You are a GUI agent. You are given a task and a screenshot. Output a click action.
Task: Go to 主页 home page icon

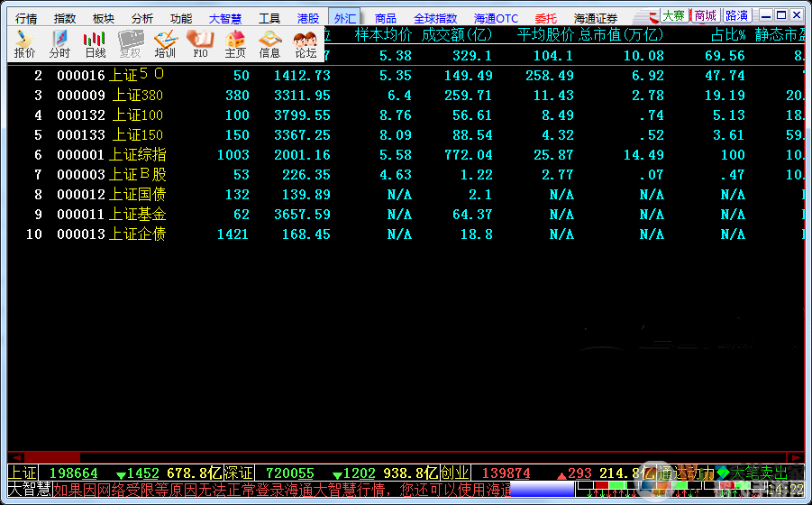pos(235,43)
